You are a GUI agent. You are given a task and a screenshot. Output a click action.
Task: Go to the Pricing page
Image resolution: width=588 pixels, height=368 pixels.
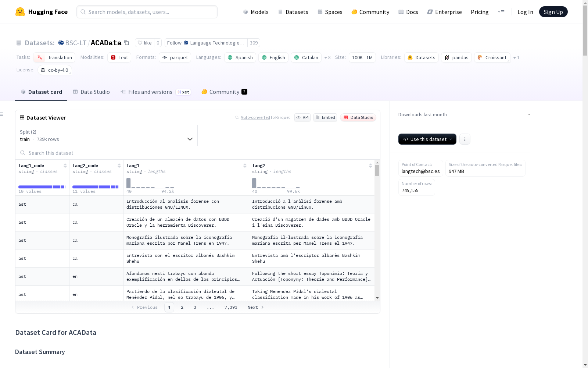point(480,12)
